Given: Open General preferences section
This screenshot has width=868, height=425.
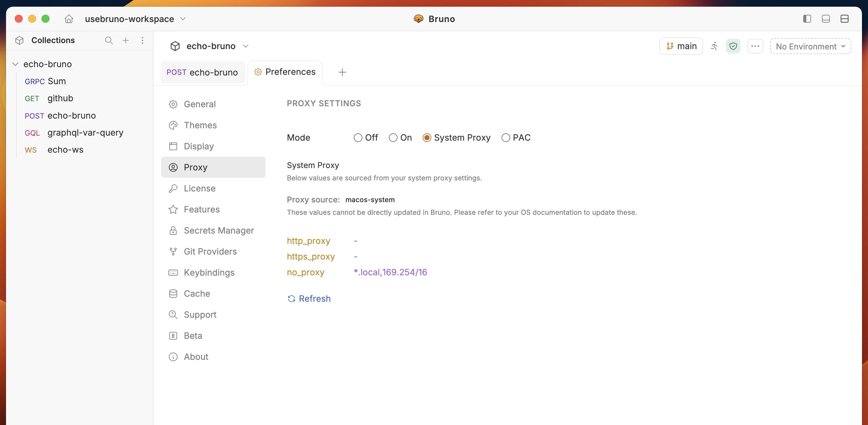Looking at the screenshot, I should 213,104.
